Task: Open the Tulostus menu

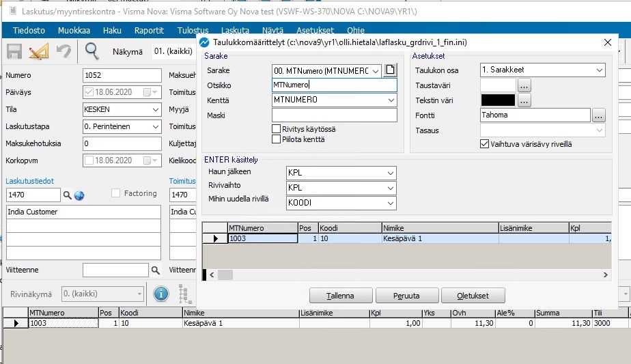Action: 193,30
